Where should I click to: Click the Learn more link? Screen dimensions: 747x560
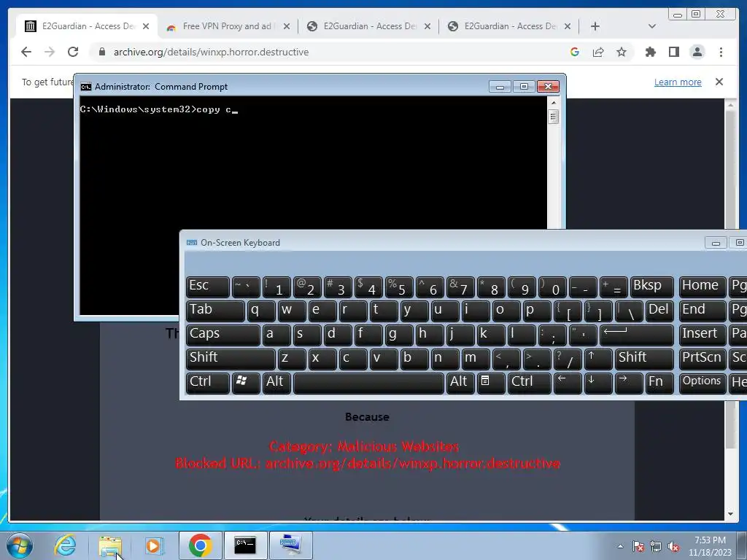(678, 82)
